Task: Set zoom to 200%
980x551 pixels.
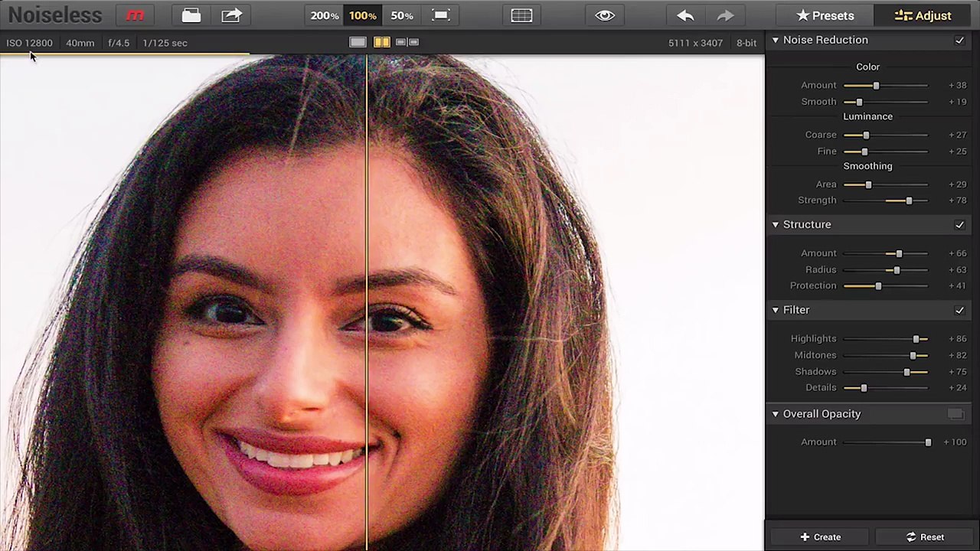Action: [325, 15]
